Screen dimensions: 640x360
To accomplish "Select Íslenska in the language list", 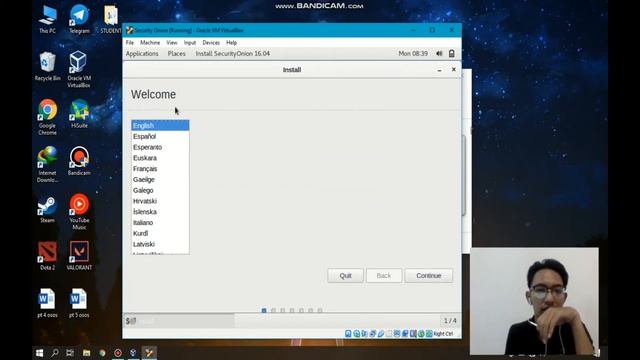I will tap(160, 212).
